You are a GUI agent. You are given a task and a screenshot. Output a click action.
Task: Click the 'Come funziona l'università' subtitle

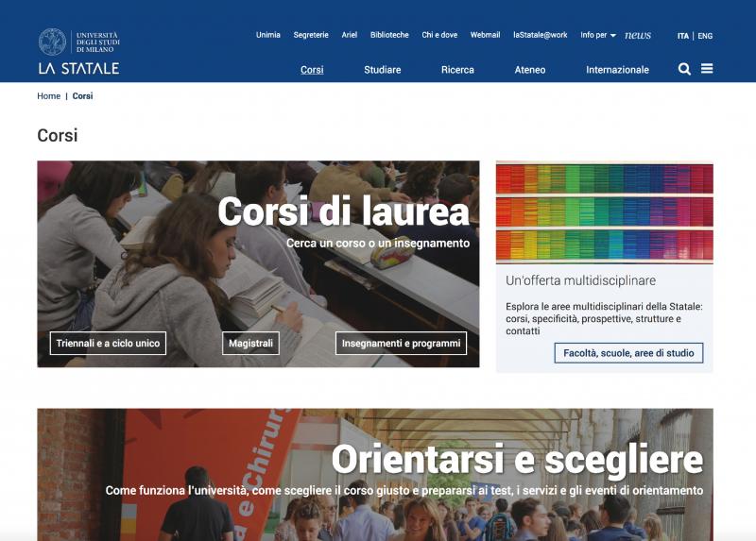tap(404, 490)
